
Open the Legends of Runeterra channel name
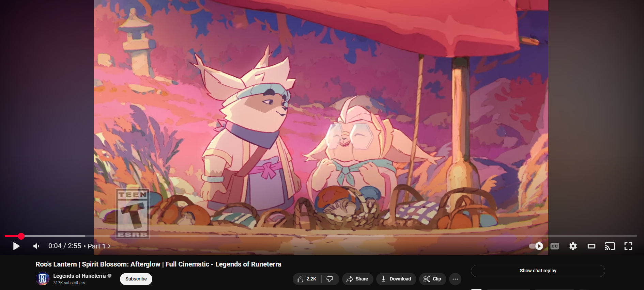coord(79,276)
